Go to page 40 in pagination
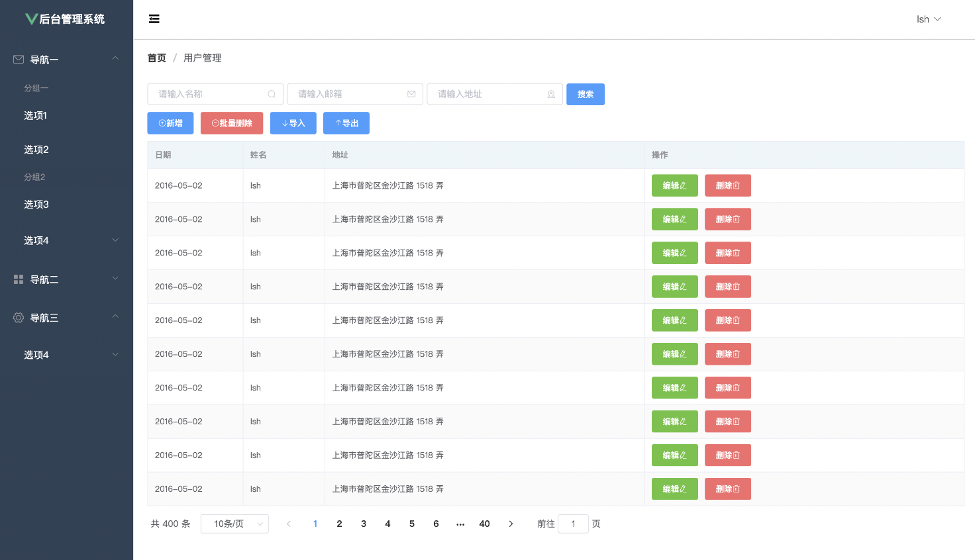975x560 pixels. [484, 524]
